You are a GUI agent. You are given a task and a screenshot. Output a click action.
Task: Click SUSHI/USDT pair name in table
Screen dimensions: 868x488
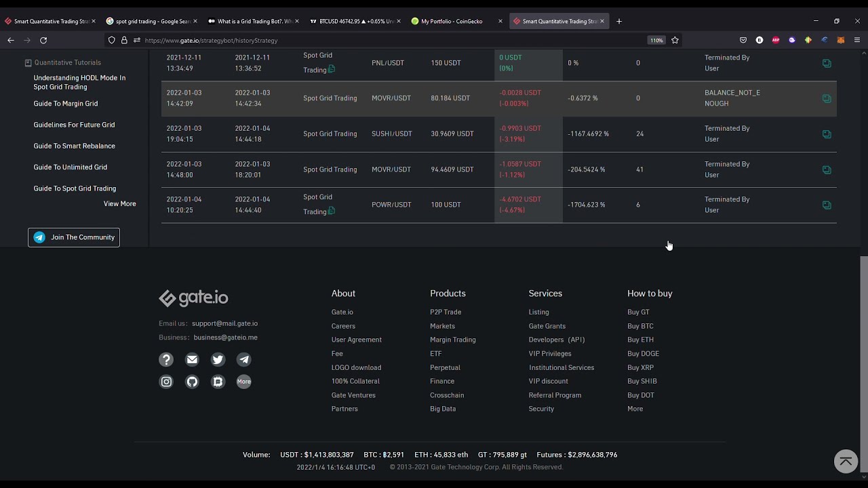point(392,134)
